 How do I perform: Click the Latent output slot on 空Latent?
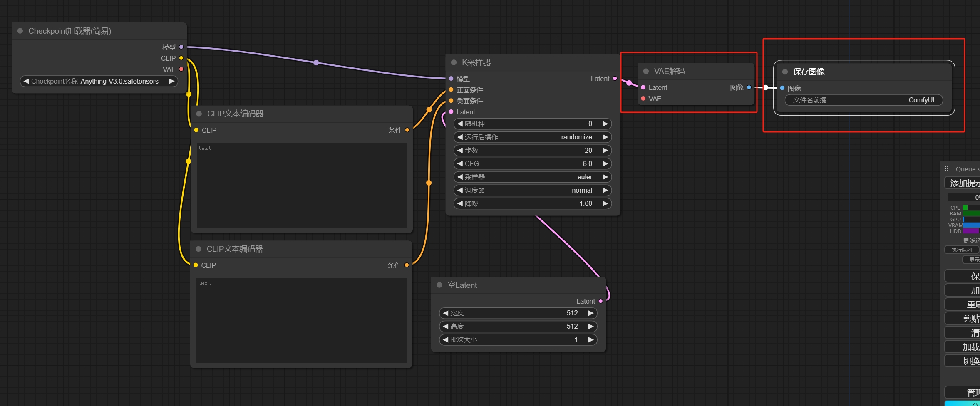coord(600,301)
